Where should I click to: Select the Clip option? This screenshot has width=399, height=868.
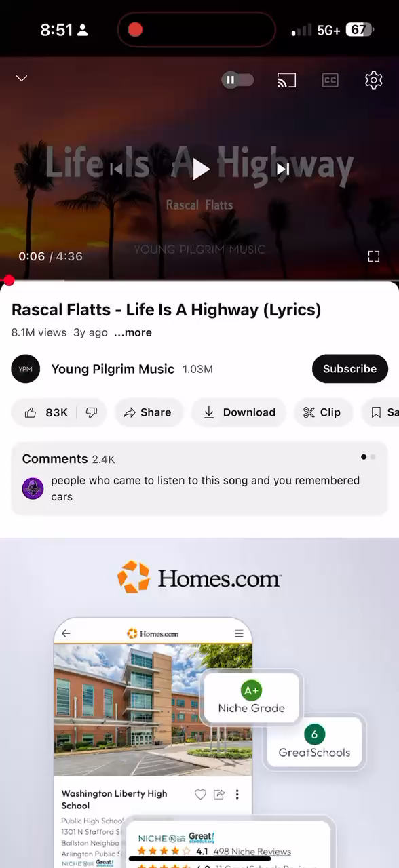[x=322, y=412]
